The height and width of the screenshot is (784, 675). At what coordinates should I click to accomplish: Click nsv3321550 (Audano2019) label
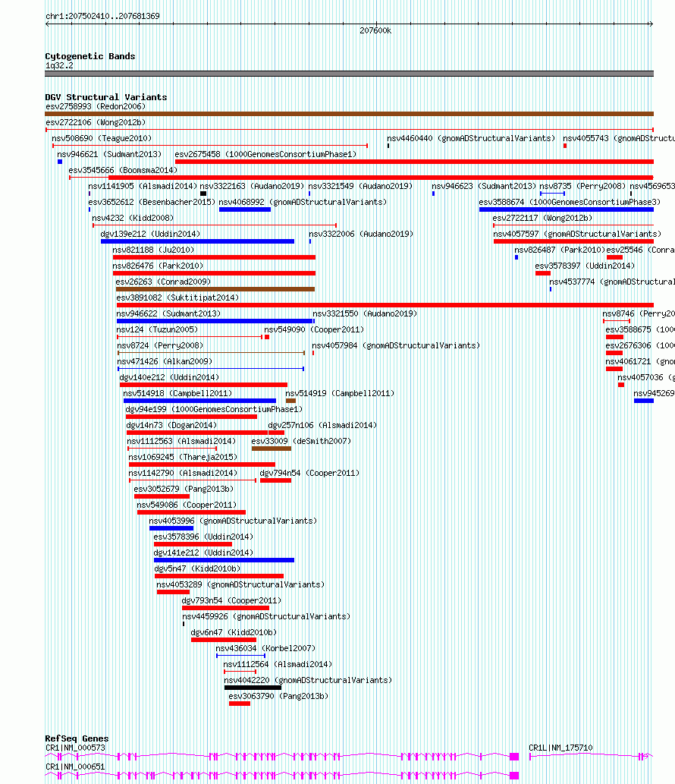[365, 314]
